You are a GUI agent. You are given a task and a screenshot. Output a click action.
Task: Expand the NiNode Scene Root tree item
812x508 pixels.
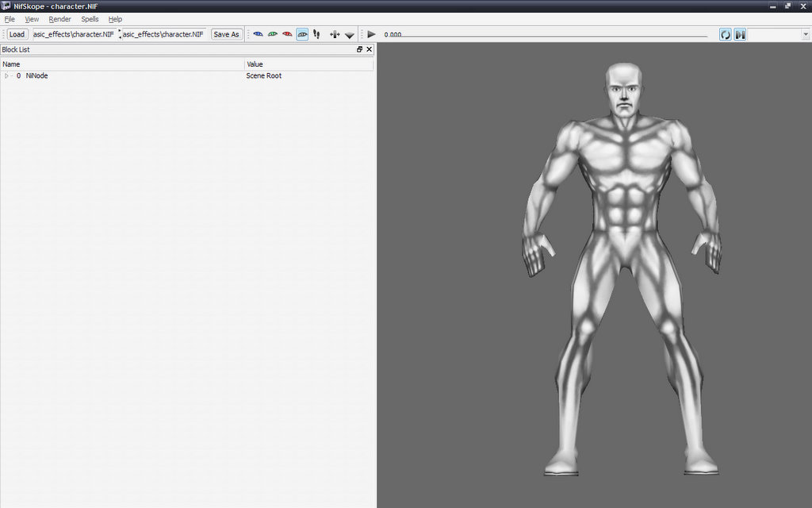tap(7, 76)
